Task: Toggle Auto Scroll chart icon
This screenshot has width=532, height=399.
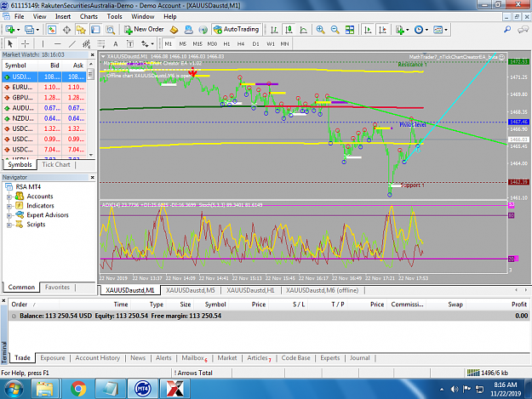Action: pyautogui.click(x=368, y=30)
